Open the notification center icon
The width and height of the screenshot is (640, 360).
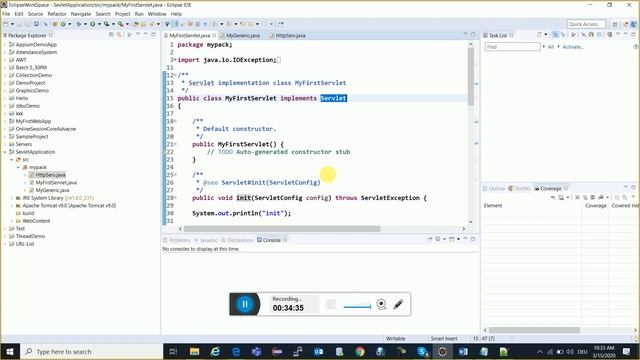pos(626,351)
